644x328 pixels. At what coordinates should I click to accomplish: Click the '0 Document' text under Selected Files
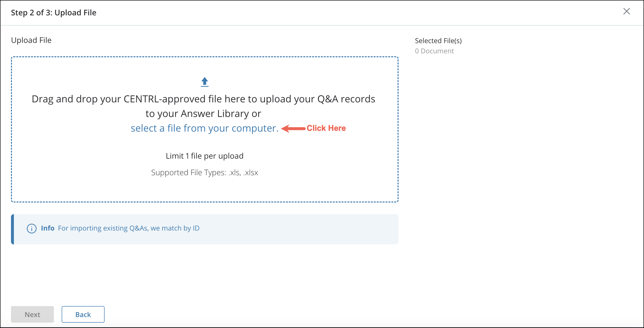434,51
